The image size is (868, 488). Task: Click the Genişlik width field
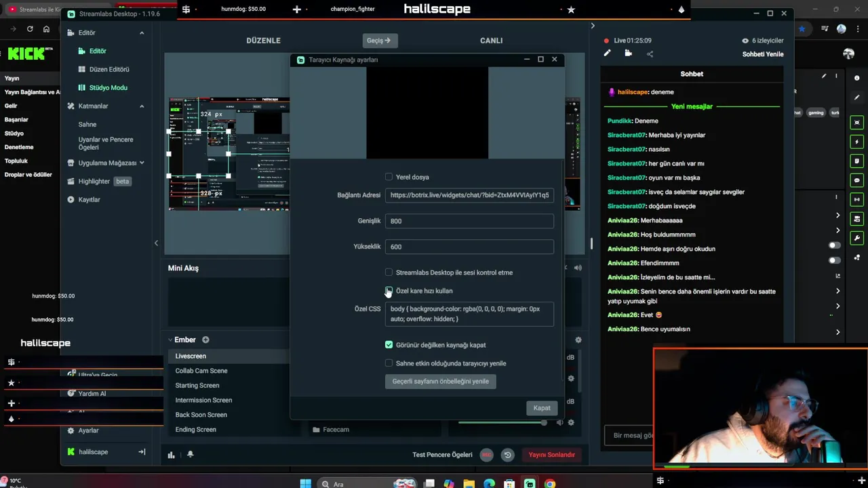point(469,221)
